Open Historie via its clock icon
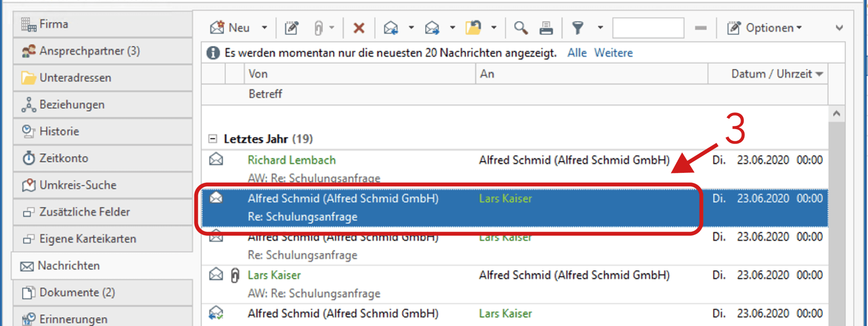Image resolution: width=868 pixels, height=326 pixels. click(29, 131)
